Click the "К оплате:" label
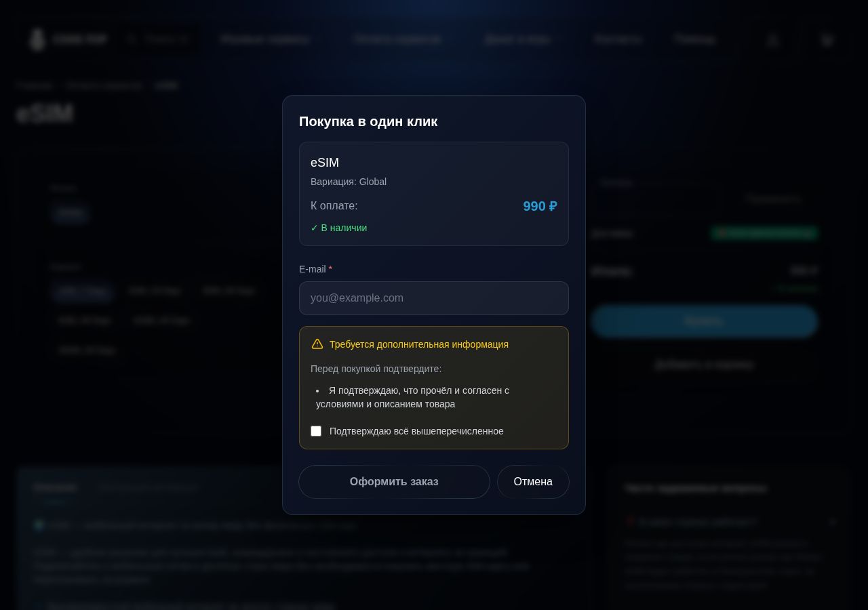This screenshot has height=610, width=868. 334,206
